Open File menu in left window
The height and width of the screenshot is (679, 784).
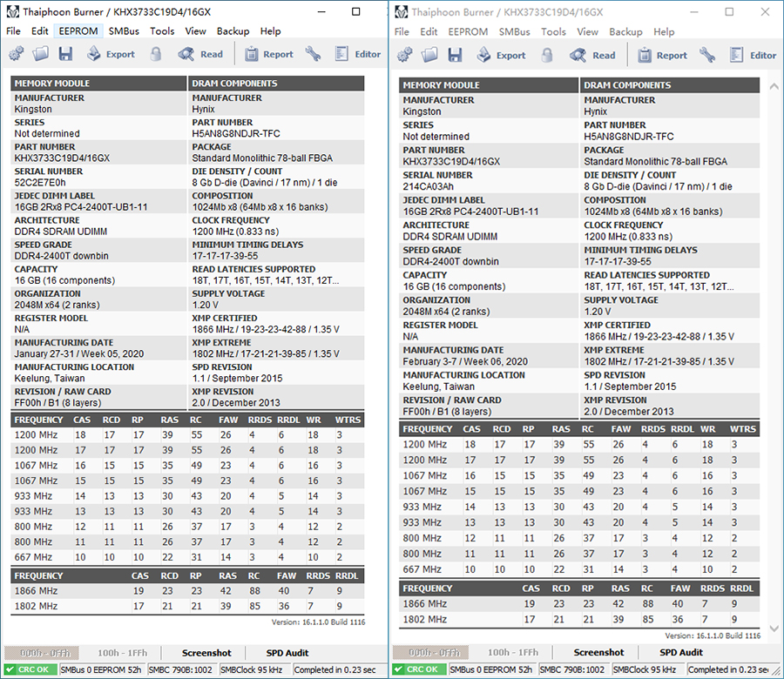[13, 31]
